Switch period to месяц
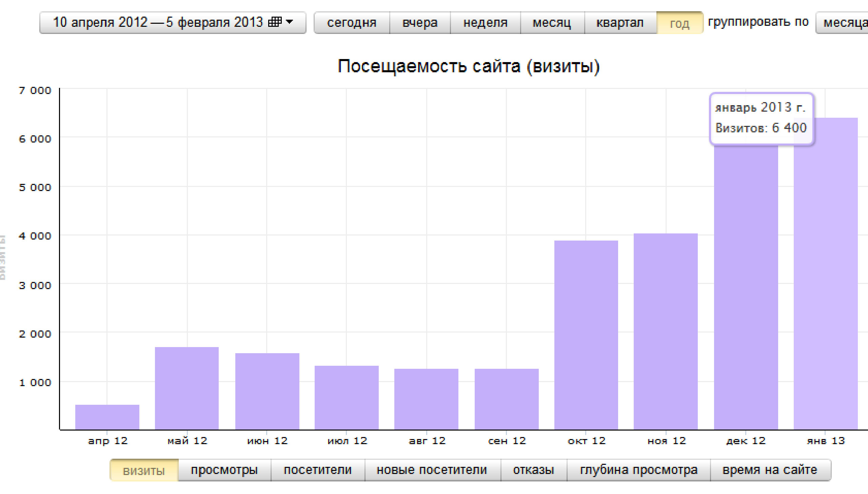The width and height of the screenshot is (868, 494). 552,22
